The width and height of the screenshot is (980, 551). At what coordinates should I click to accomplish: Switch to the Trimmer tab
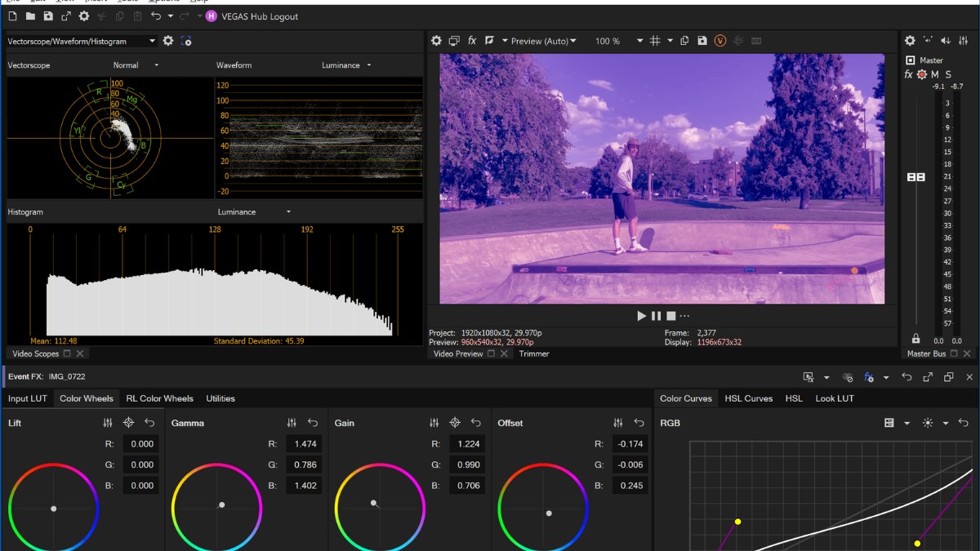tap(534, 353)
